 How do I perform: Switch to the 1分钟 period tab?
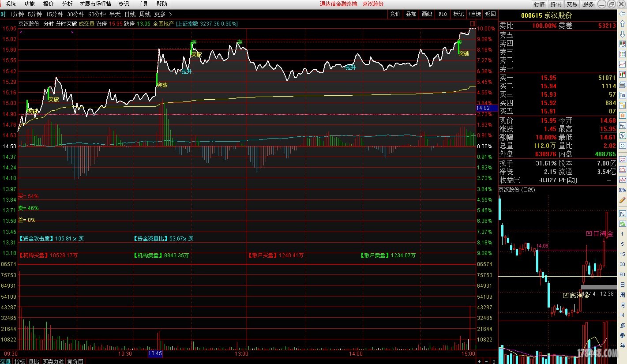[x=17, y=14]
